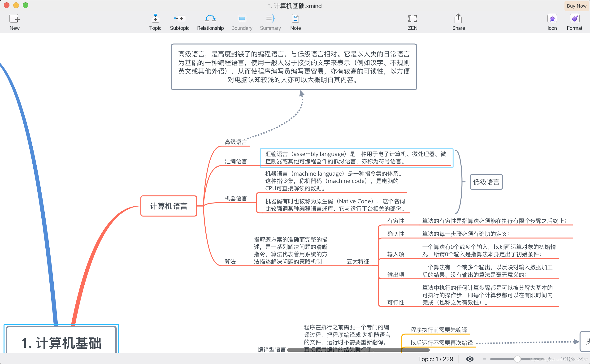Select the Relationship tool
Screen dimensions: 590x364
click(210, 18)
